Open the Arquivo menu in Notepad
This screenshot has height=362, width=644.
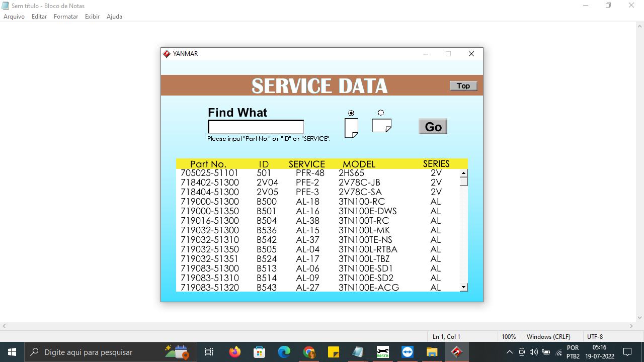click(x=14, y=16)
